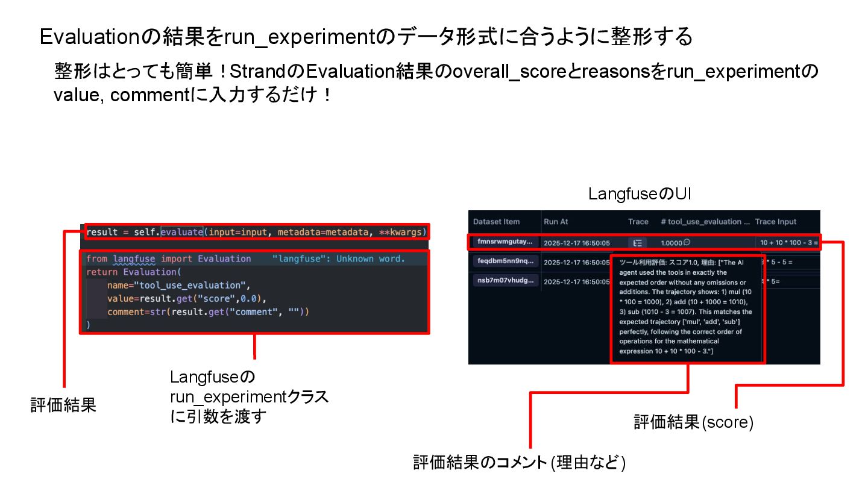Click the "from langfuse import Evaluation" line
868x488 pixels.
(169, 258)
